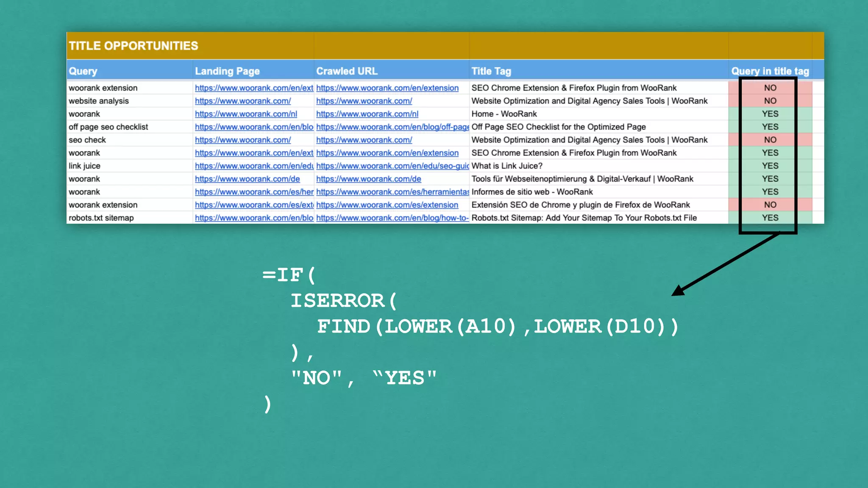This screenshot has height=488, width=868.
Task: Select the 'website analysis' query cell
Action: coord(130,101)
